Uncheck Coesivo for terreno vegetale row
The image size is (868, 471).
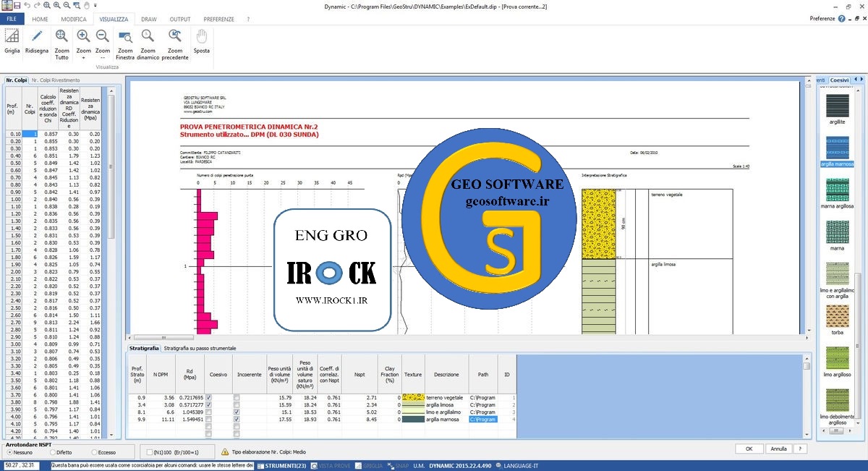208,398
